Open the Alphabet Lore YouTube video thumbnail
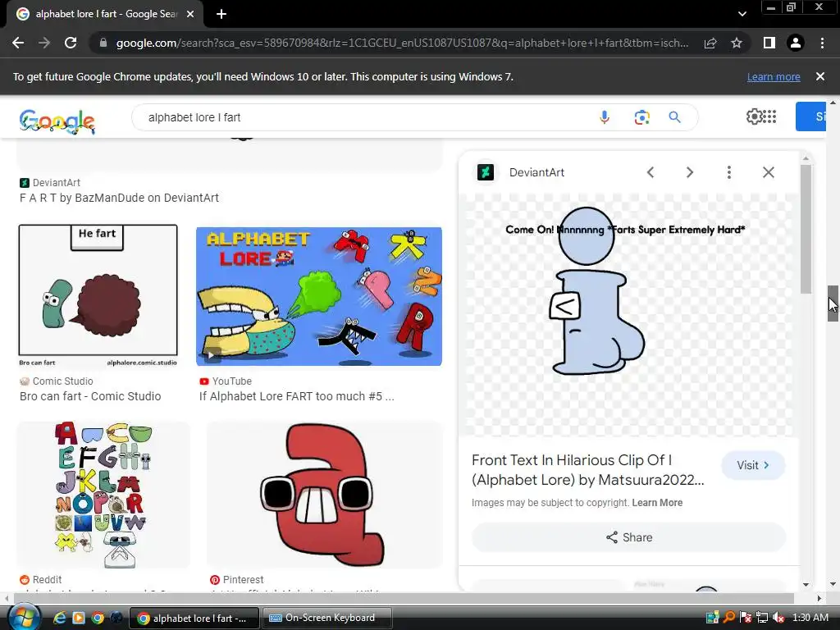 [319, 296]
